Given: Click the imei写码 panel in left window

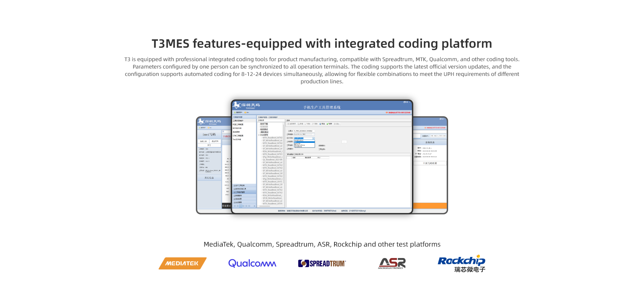Looking at the screenshot, I should coord(209,134).
